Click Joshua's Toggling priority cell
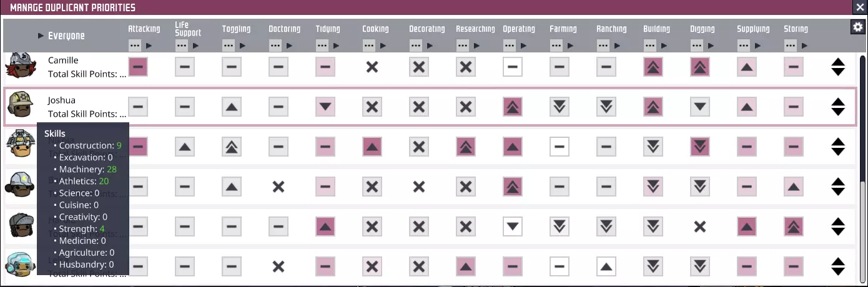868x287 pixels. tap(231, 107)
